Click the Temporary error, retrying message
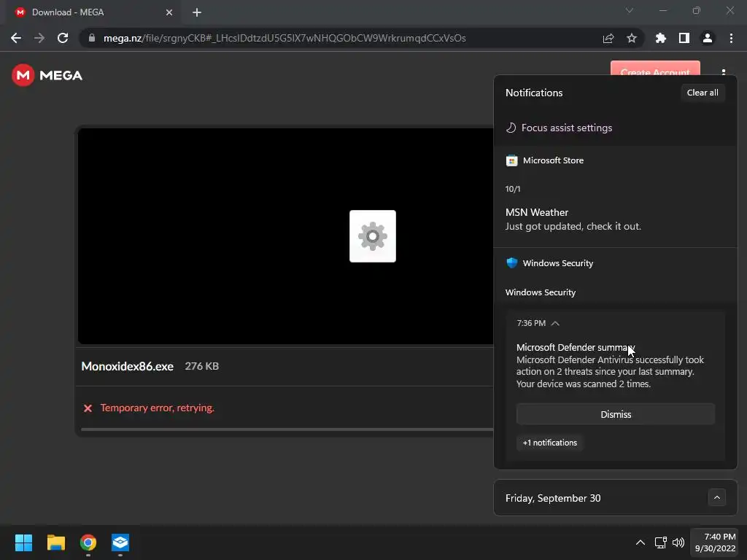747x560 pixels. (x=158, y=408)
